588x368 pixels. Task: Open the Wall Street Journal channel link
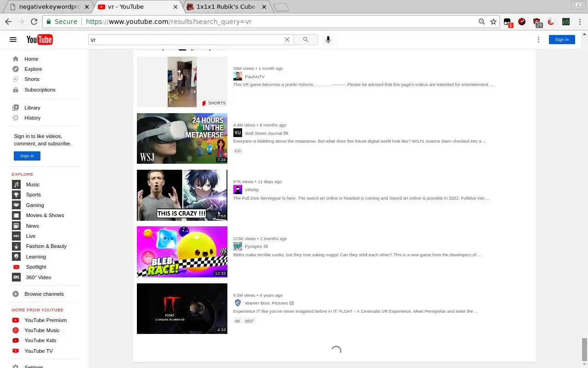[263, 133]
